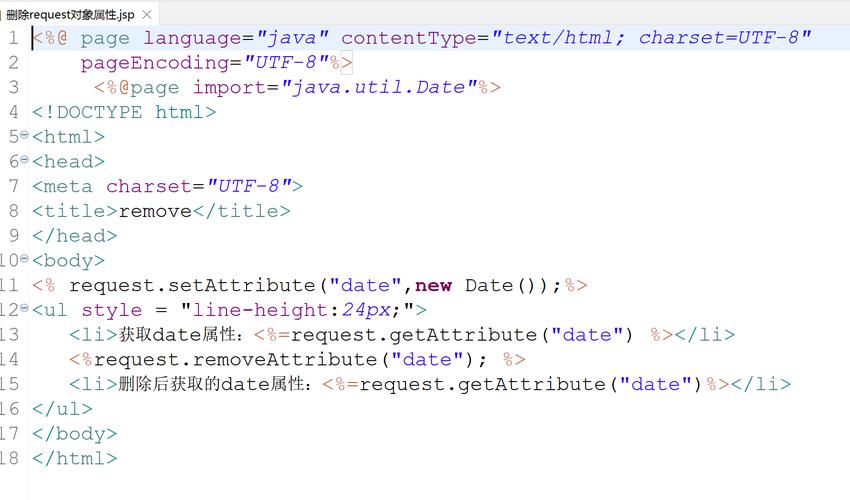Click '获取date属性' text on line 13
The height and width of the screenshot is (500, 850).
177,335
